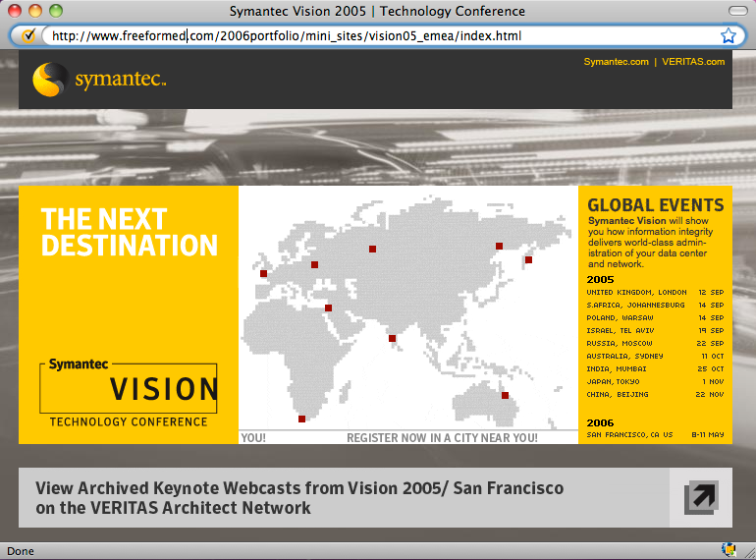Click the Tokyo marker on the map

tap(528, 259)
